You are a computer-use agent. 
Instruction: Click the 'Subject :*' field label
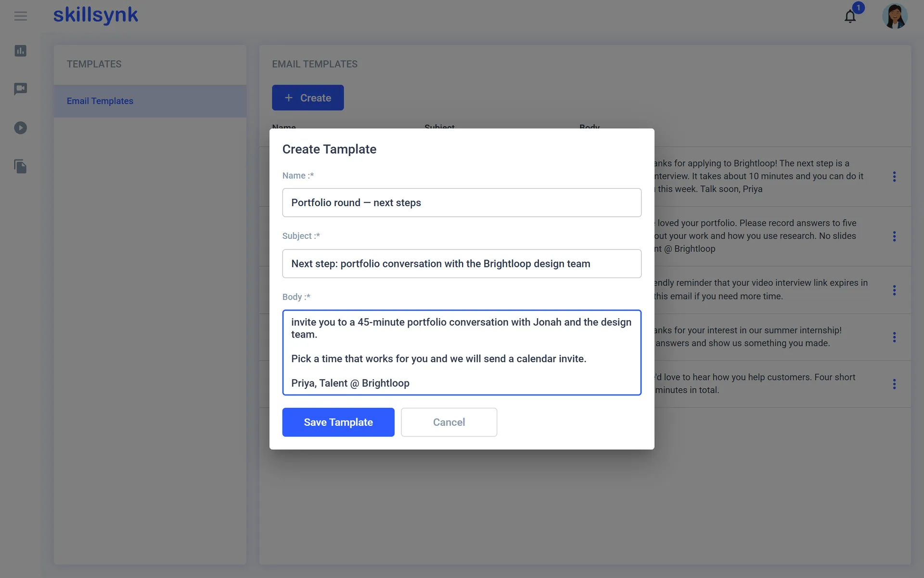click(301, 236)
